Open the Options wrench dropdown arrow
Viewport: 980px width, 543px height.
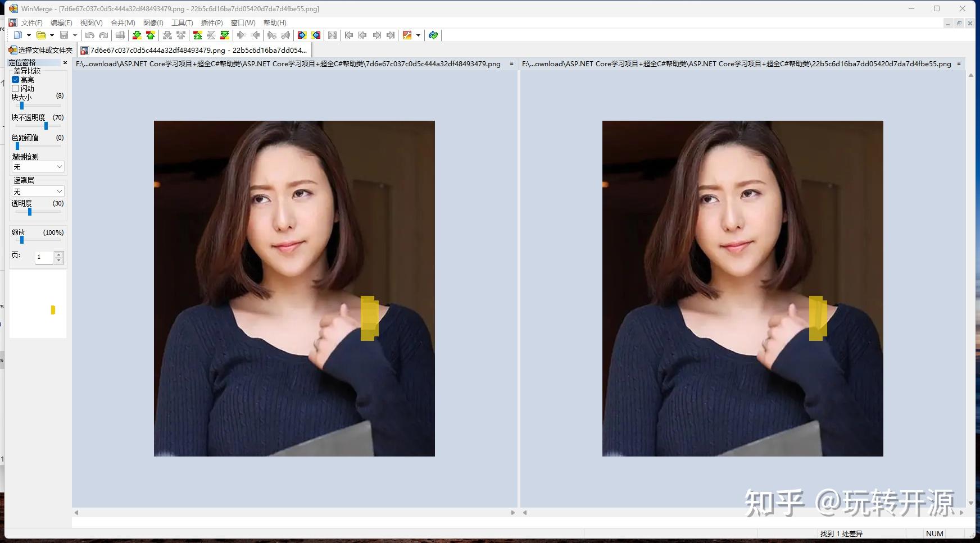point(418,35)
